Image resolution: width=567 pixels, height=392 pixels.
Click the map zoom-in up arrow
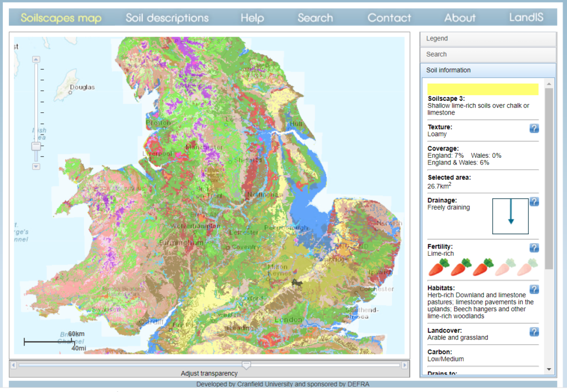(36, 59)
